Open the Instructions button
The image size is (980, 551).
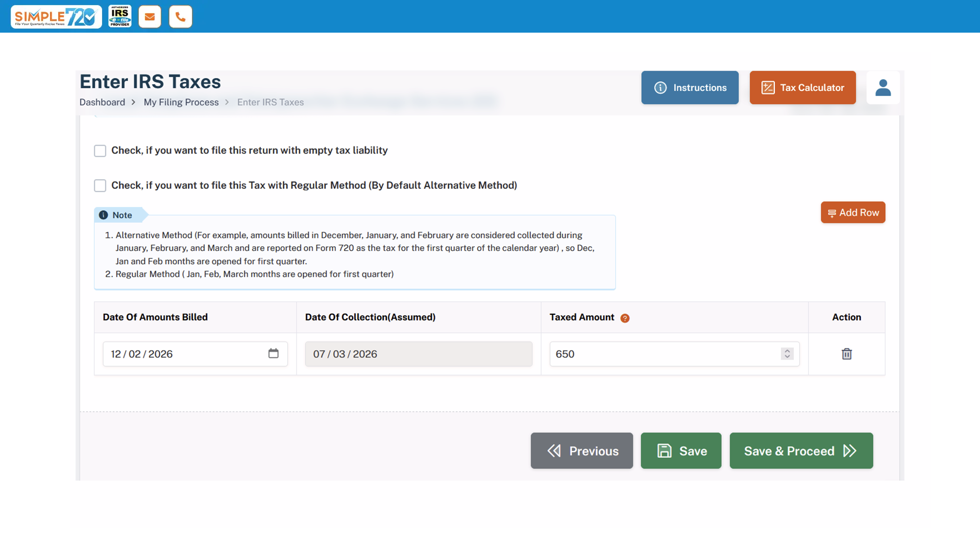tap(690, 88)
